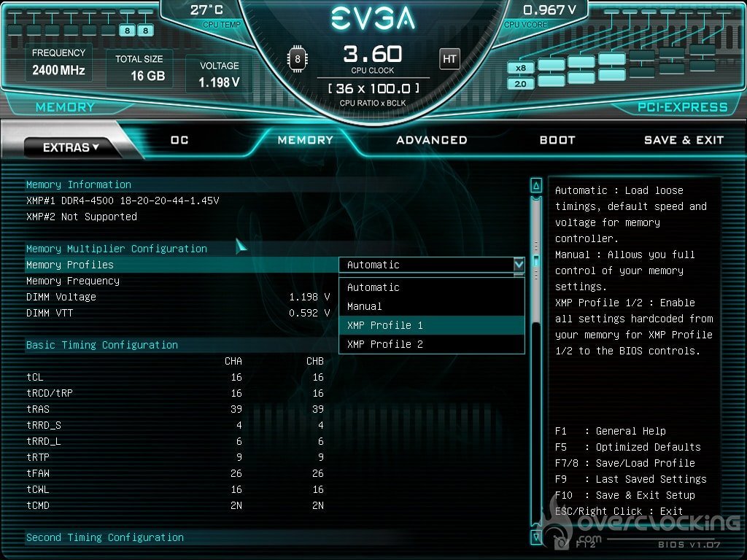Expand the Memory Profiles dropdown arrow
Screen dimensions: 747x560
coord(519,264)
